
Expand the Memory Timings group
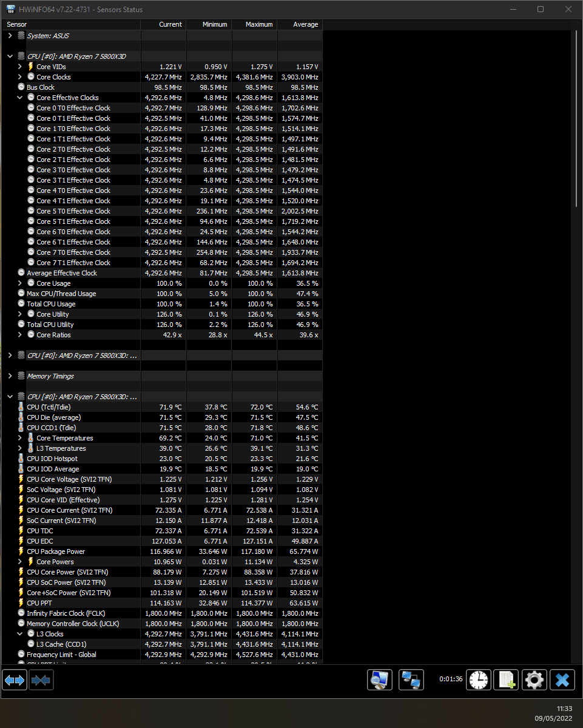[10, 376]
